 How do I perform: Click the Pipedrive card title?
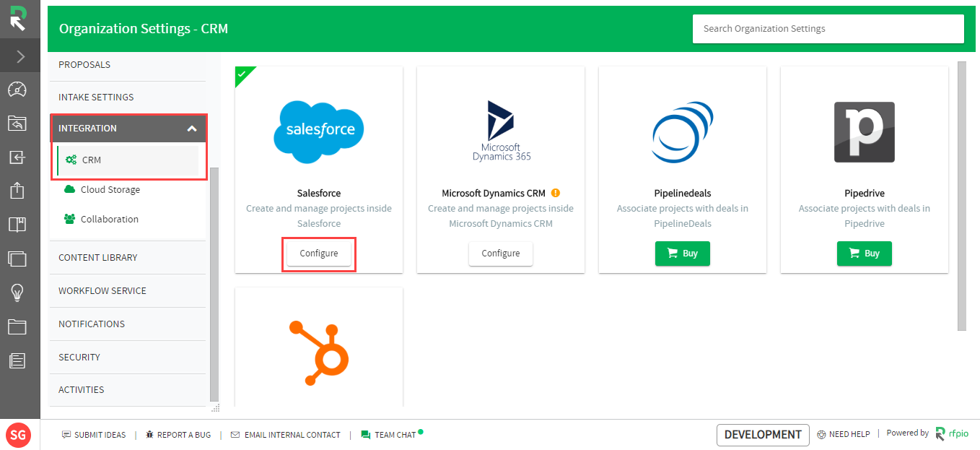tap(865, 193)
